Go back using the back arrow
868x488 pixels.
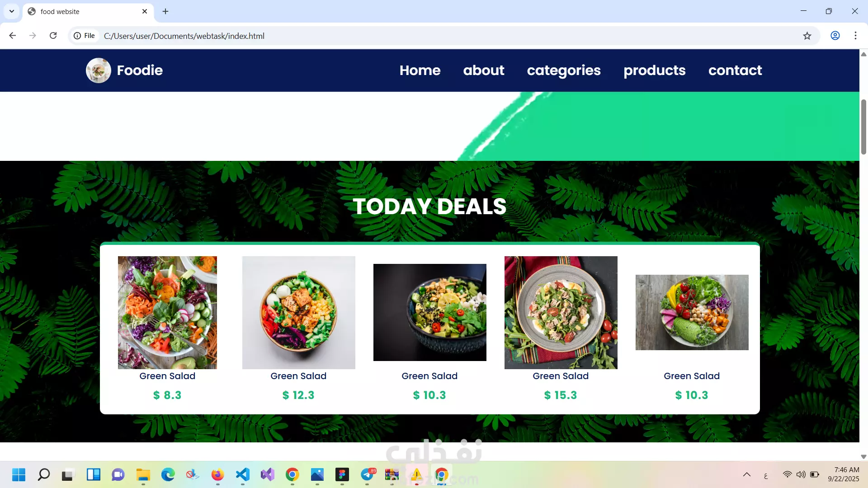[x=13, y=36]
